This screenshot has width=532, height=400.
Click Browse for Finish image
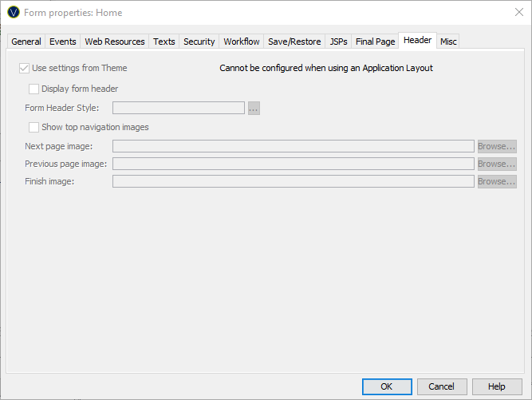(x=497, y=182)
